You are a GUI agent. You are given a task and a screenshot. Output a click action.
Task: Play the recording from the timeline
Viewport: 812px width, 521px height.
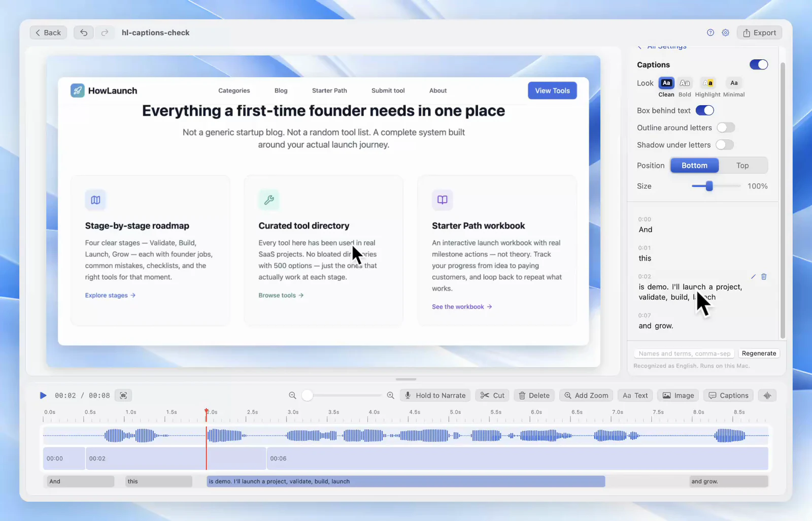coord(43,396)
